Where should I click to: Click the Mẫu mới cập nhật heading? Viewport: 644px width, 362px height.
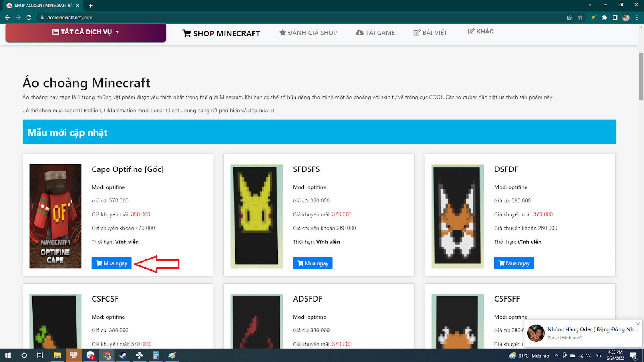pos(68,132)
